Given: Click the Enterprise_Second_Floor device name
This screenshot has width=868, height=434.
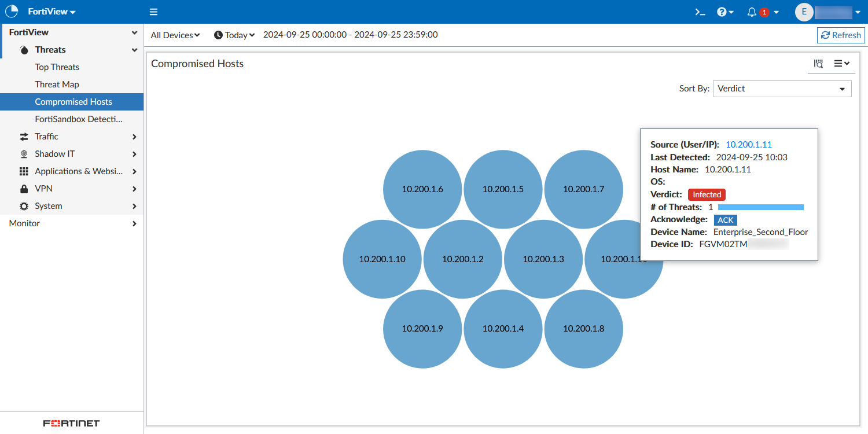Looking at the screenshot, I should point(760,232).
